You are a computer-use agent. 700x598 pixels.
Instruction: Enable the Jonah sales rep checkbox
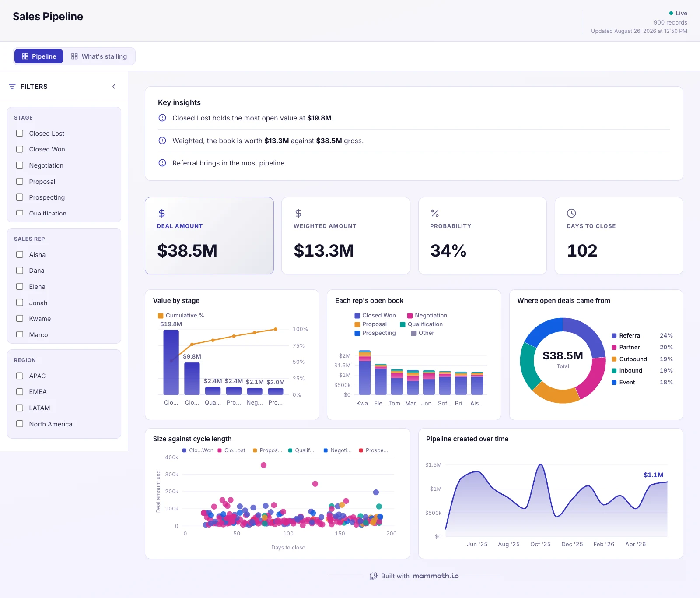click(x=20, y=303)
